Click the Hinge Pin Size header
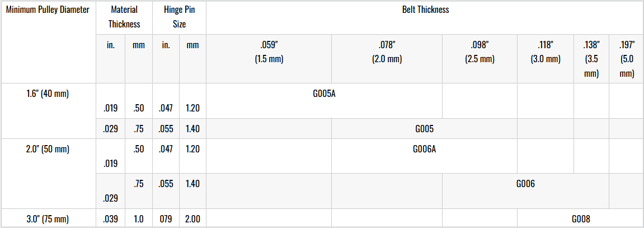This screenshot has width=644, height=228. coord(179,17)
